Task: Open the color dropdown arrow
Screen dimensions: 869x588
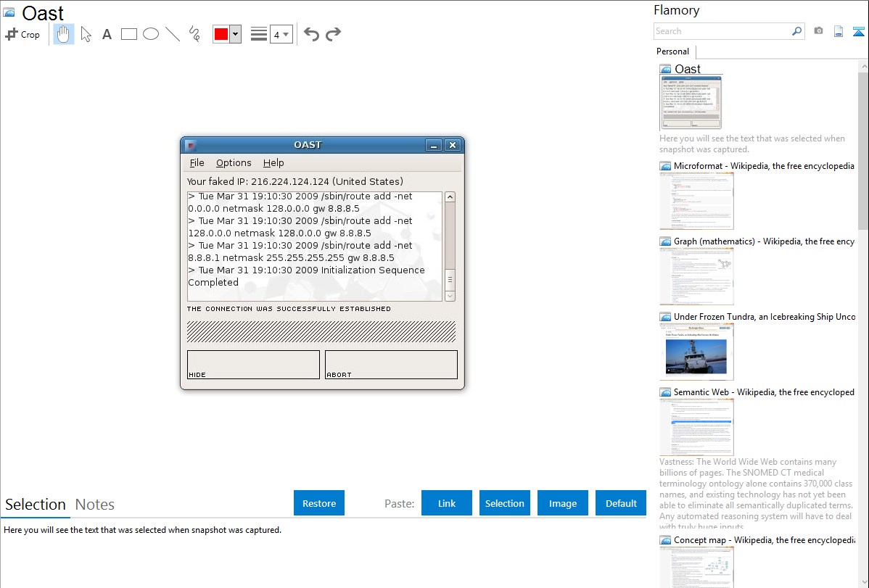Action: [235, 34]
